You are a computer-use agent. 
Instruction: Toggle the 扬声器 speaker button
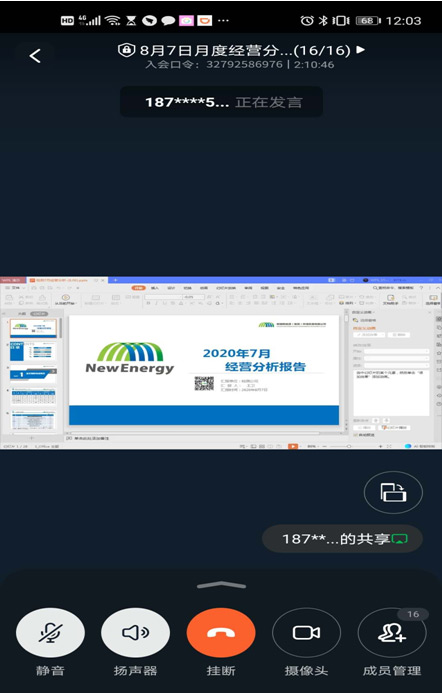(x=135, y=633)
